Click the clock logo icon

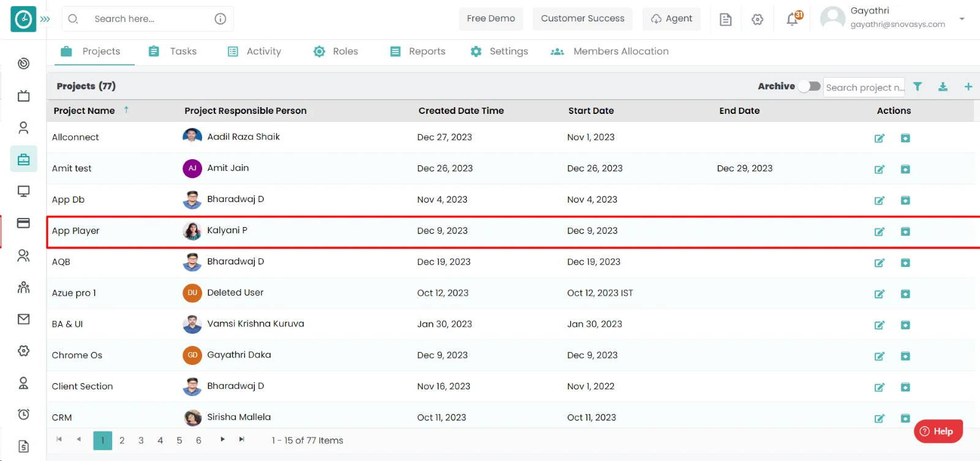(x=23, y=19)
